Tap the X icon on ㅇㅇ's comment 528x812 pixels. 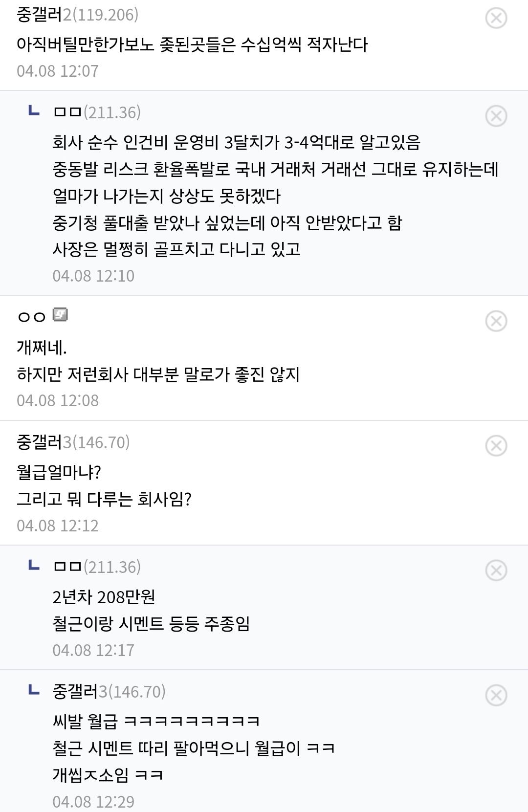tap(496, 321)
